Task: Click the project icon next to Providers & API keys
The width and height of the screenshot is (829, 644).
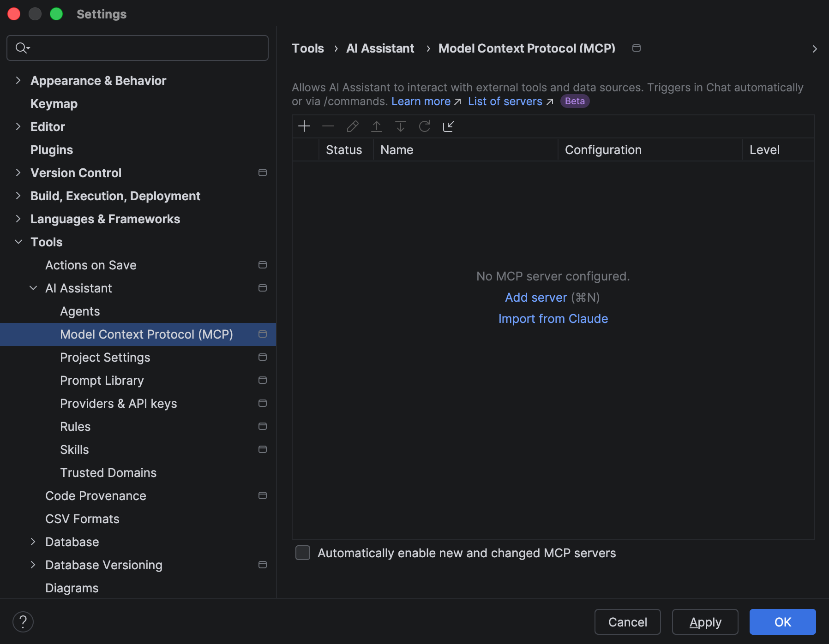Action: pos(263,403)
